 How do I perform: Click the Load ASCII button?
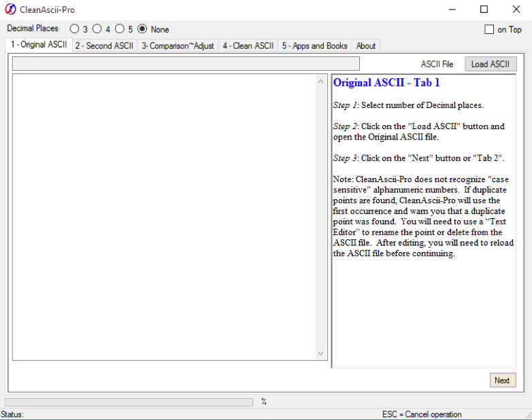pos(490,64)
